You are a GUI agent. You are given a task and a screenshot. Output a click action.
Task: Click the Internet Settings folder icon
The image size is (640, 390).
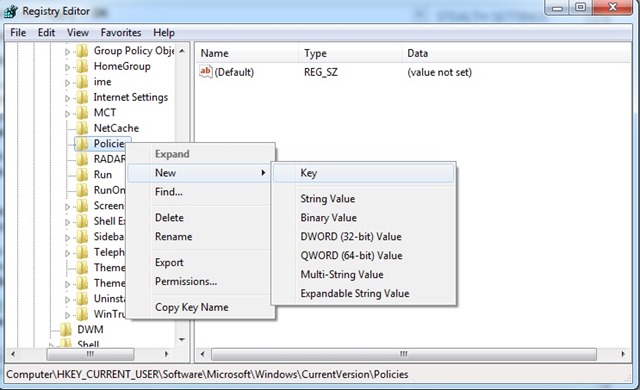[x=82, y=98]
